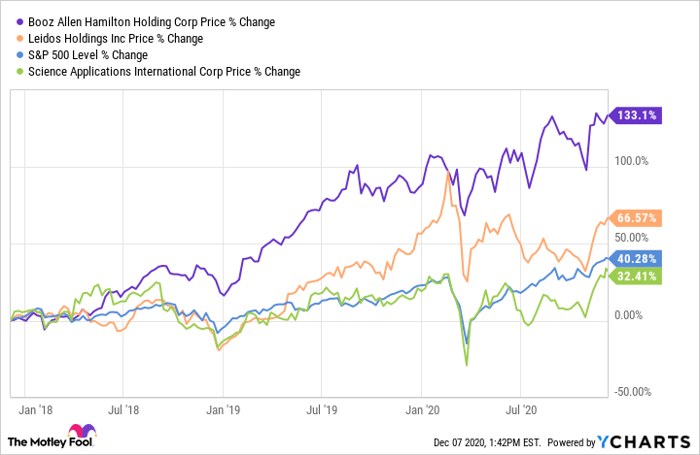This screenshot has height=455, width=700.
Task: Open the YCharts logo link
Action: pyautogui.click(x=644, y=440)
